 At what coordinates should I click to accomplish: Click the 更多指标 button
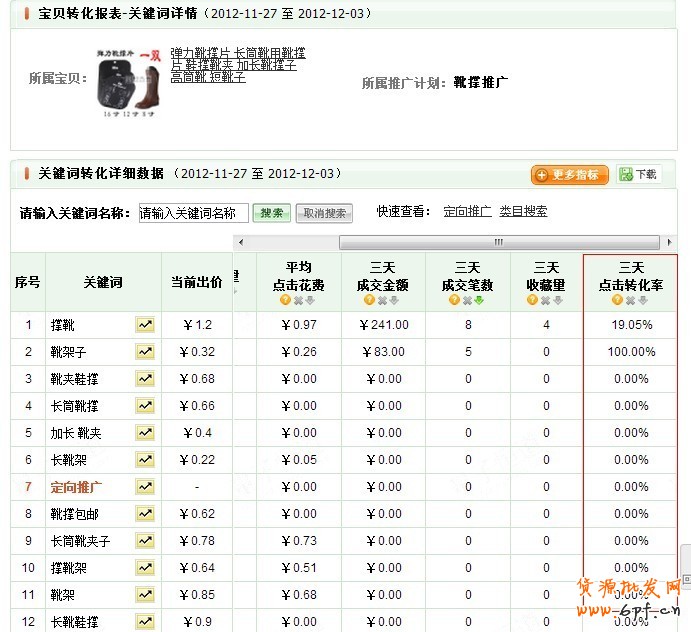(x=569, y=175)
